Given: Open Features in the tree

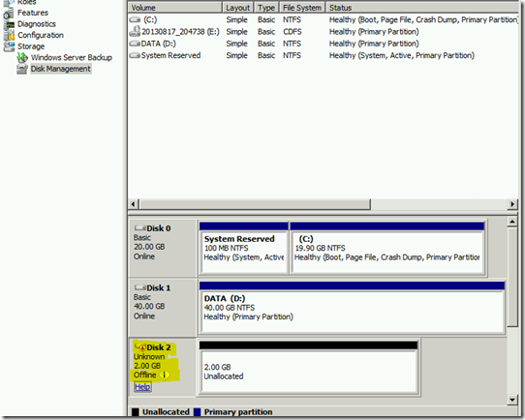Looking at the screenshot, I should point(33,13).
